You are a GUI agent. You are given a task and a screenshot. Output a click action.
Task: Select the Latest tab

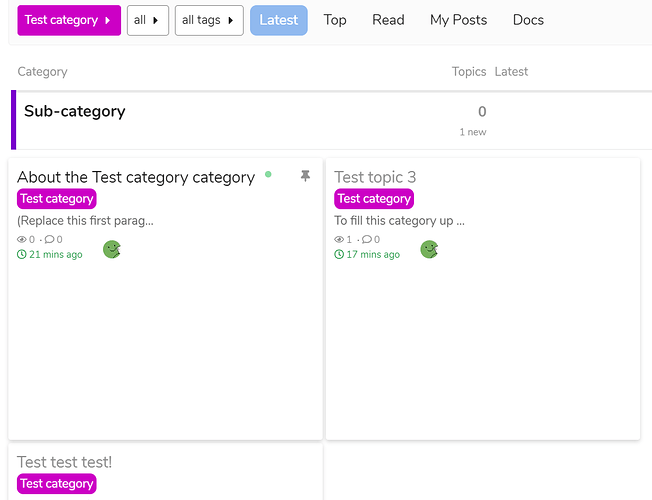coord(279,20)
